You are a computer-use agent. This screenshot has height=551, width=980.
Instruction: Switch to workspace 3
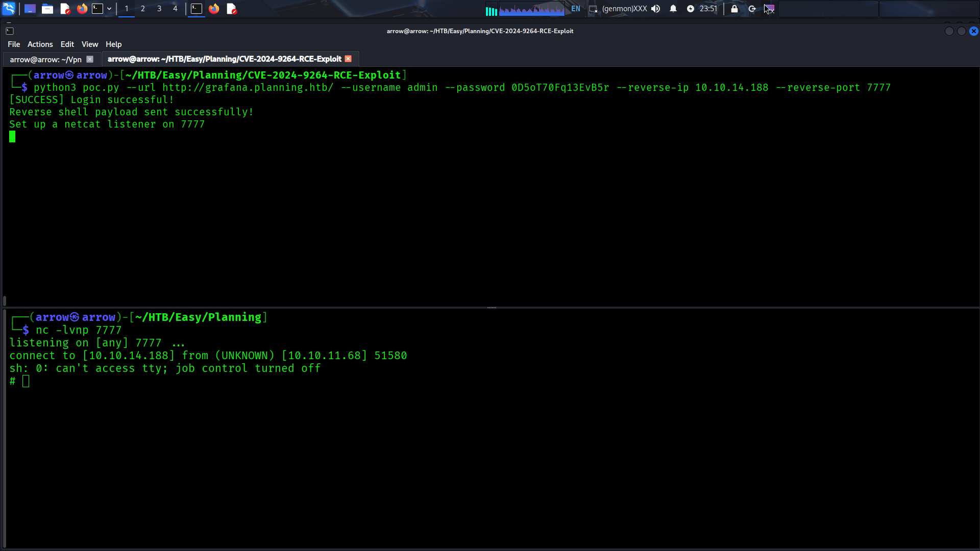(x=159, y=9)
